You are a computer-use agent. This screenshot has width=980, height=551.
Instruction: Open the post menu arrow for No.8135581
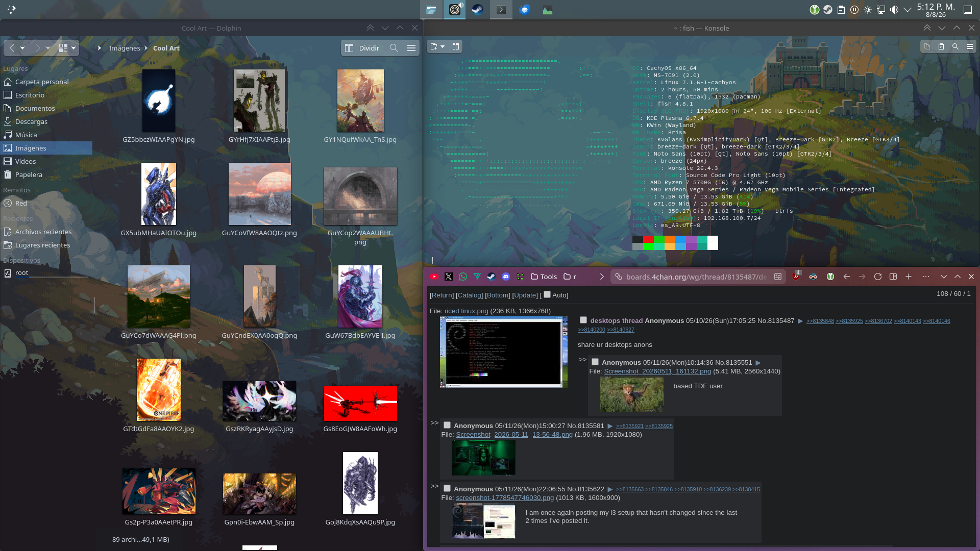(610, 426)
